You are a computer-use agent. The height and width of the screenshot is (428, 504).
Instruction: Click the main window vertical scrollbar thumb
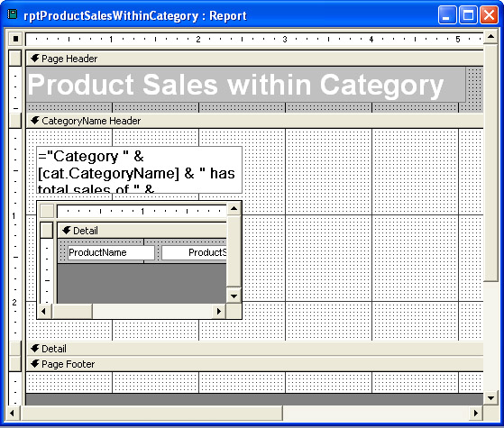tap(490, 164)
